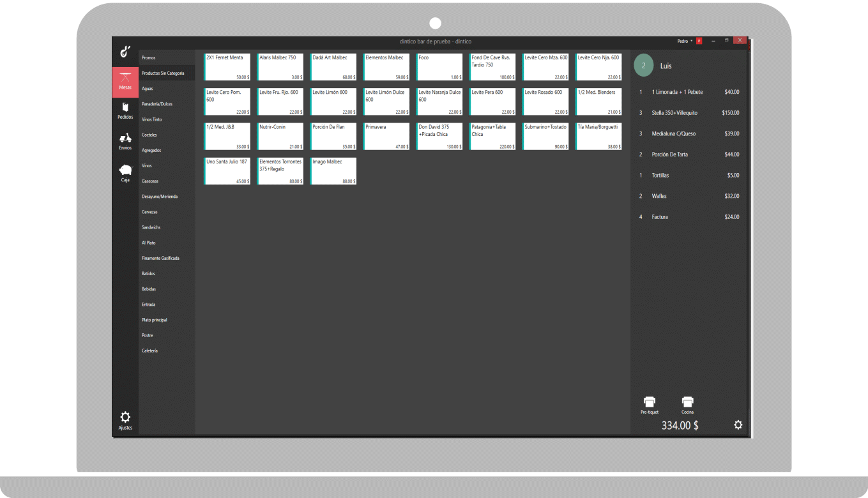Select the Al Plato category
Viewport: 868px width, 498px height.
tap(167, 243)
